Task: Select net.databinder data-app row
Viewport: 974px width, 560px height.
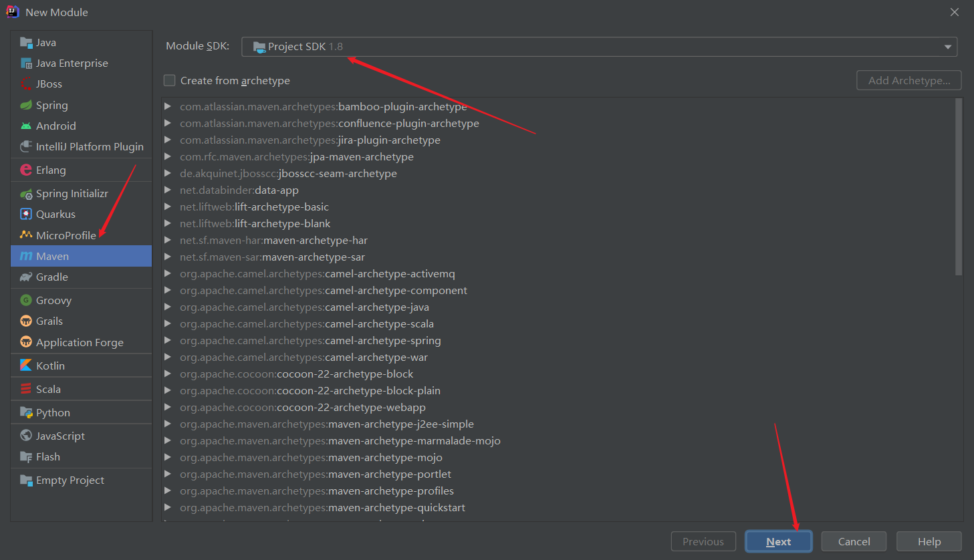Action: tap(559, 190)
